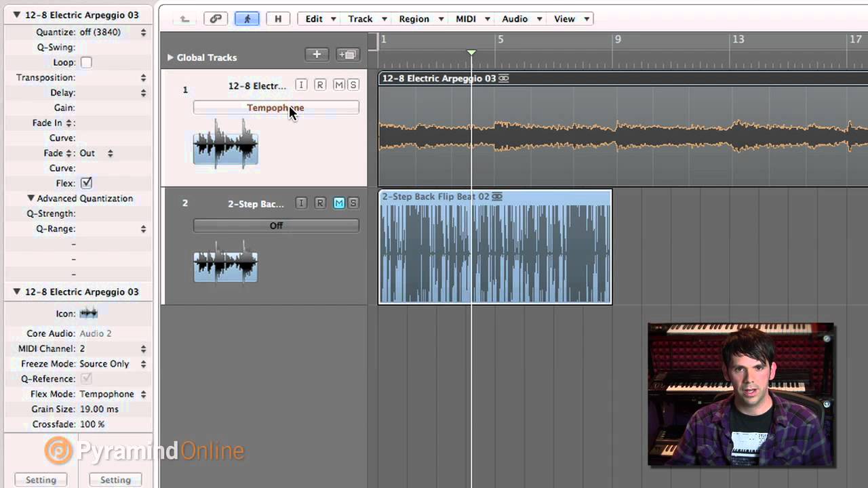This screenshot has width=868, height=488.
Task: Click the Crossfade 100 % value
Action: click(92, 424)
